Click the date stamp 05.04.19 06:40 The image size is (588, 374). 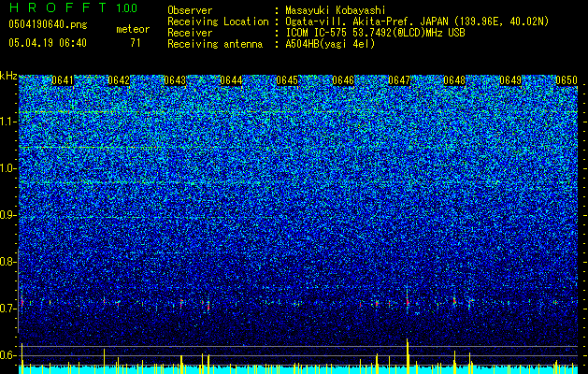[x=48, y=43]
